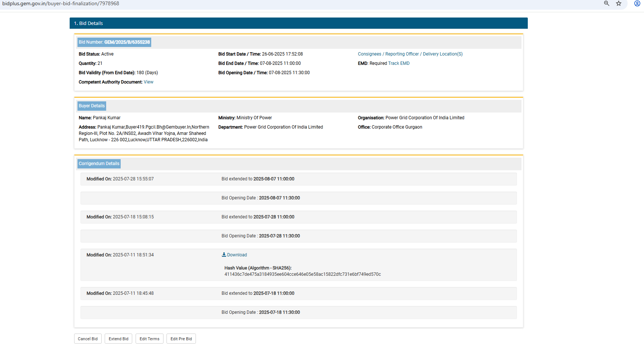
Task: Select the Bid Number GEM/2025/B/6355238 badge
Action: point(114,42)
